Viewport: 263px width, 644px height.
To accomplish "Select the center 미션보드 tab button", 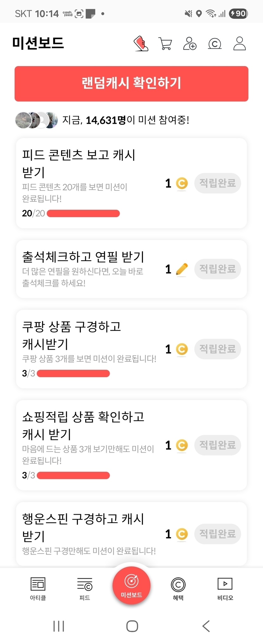I will [x=131, y=585].
